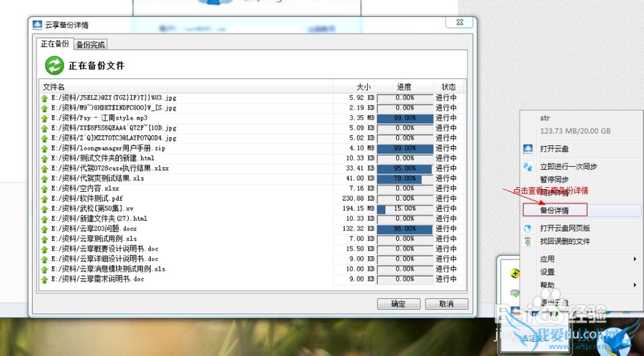Click the upload arrow for 云享需求说明书.doc

44,279
